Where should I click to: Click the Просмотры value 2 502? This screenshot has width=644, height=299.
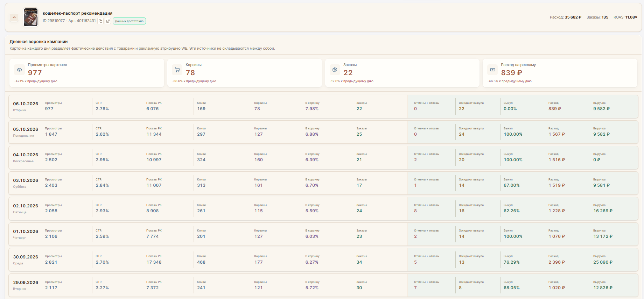click(51, 160)
